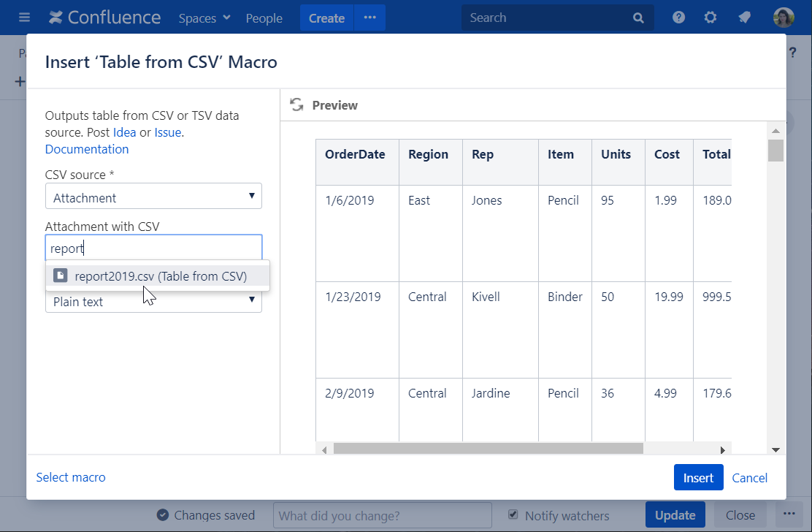Open the settings gear icon
The height and width of the screenshot is (532, 812).
710,18
